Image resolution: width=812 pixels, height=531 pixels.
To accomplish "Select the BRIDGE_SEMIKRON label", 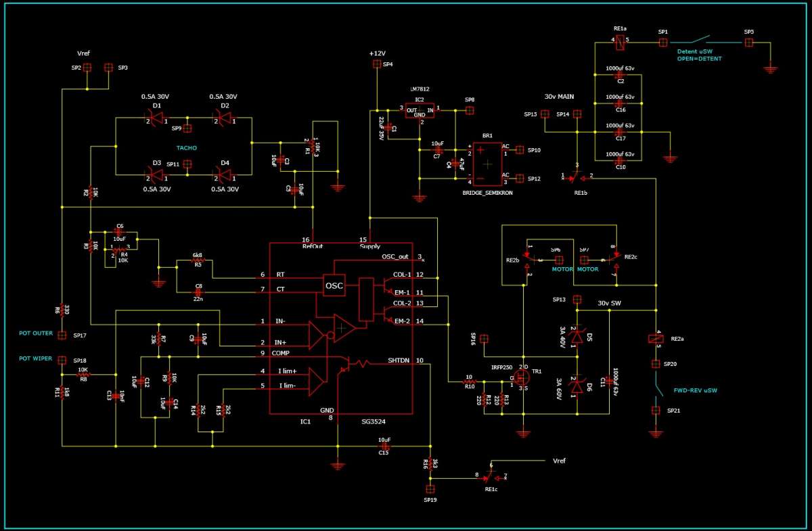I will click(487, 193).
